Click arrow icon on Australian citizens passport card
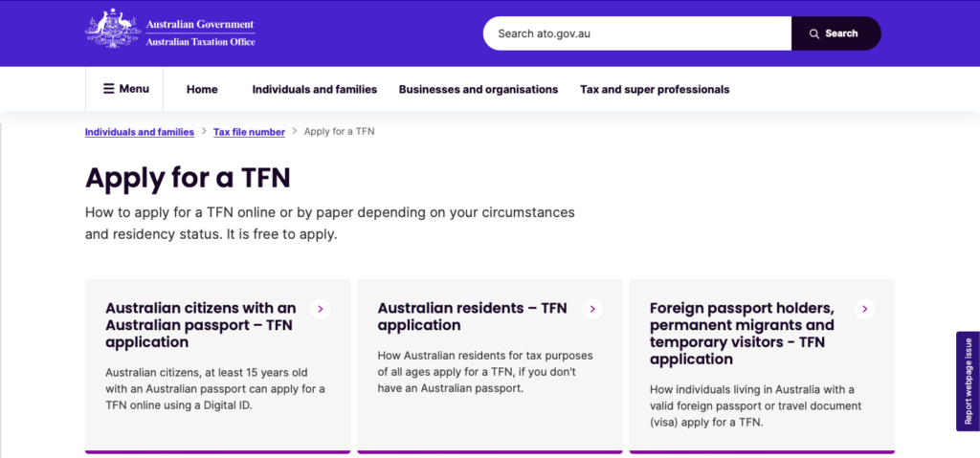The image size is (980, 458). (320, 309)
